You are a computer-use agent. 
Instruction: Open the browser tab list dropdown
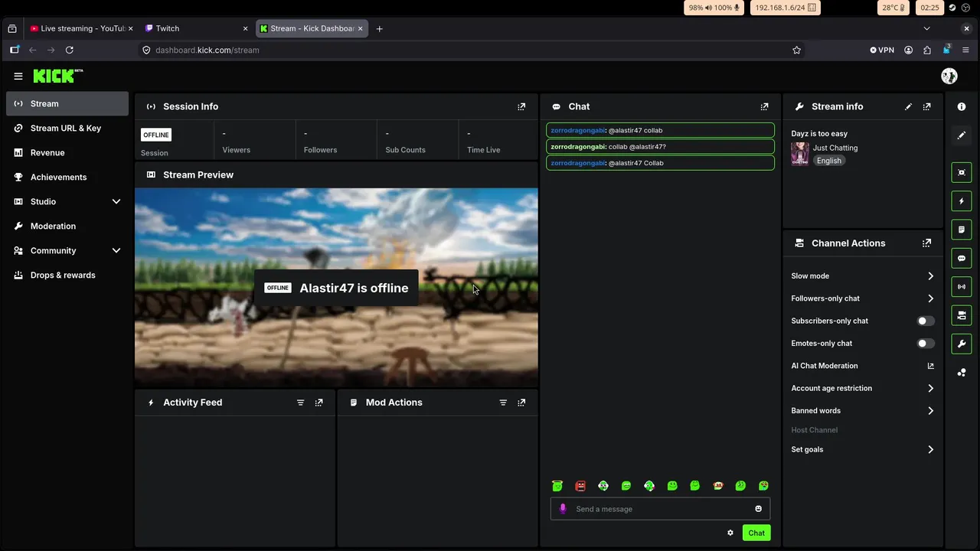point(926,28)
